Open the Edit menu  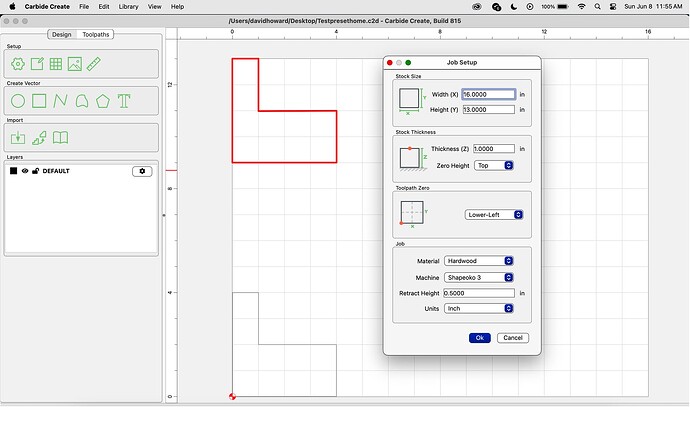pos(104,7)
